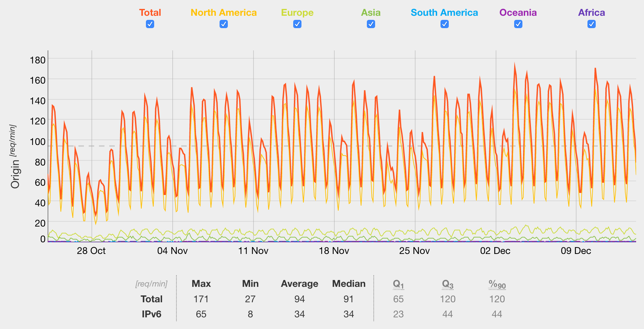Click the 25 Nov axis label
This screenshot has width=644, height=329.
click(x=414, y=251)
